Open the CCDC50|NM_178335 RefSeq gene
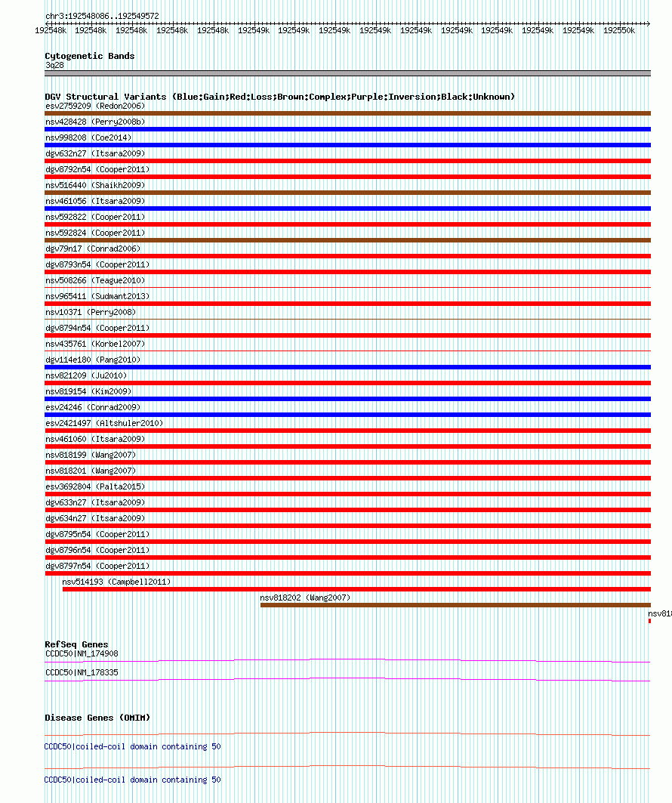Screen dimensions: 672x803 82,673
